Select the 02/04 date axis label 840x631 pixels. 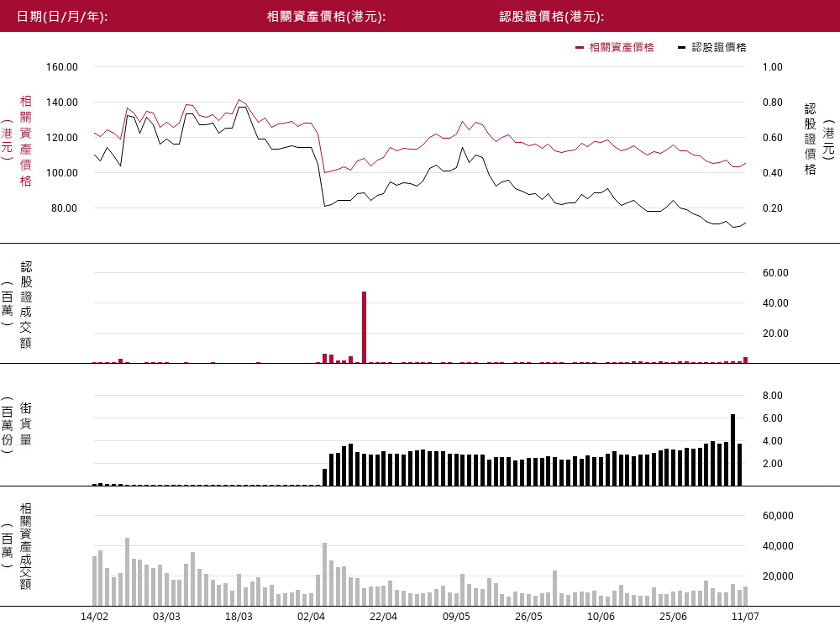point(312,617)
